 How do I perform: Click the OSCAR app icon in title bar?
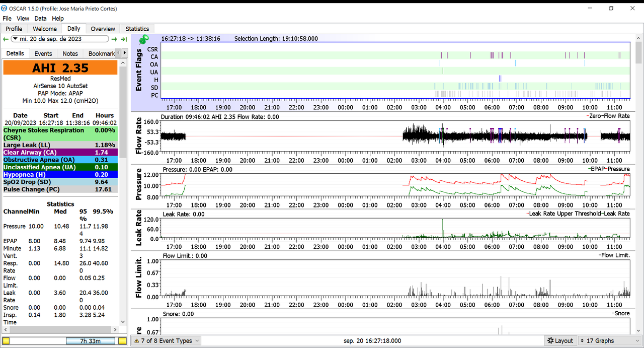(x=5, y=8)
